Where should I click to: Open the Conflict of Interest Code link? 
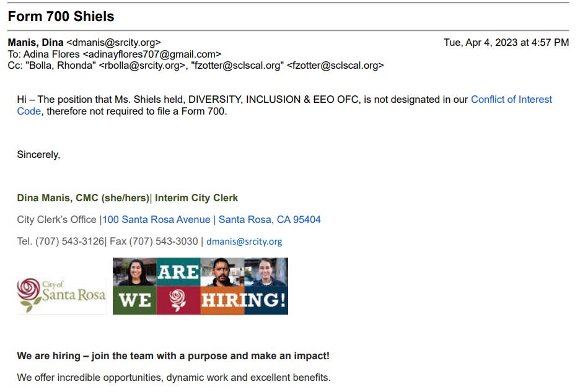[511, 100]
